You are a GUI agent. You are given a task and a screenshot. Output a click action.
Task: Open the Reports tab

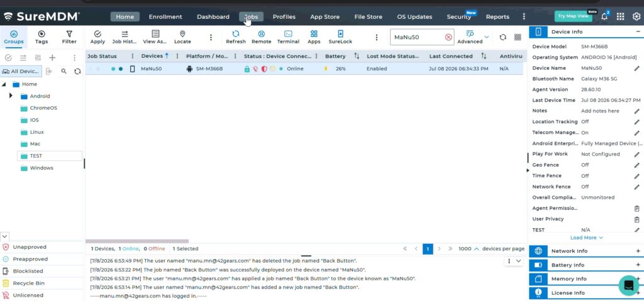click(x=497, y=17)
